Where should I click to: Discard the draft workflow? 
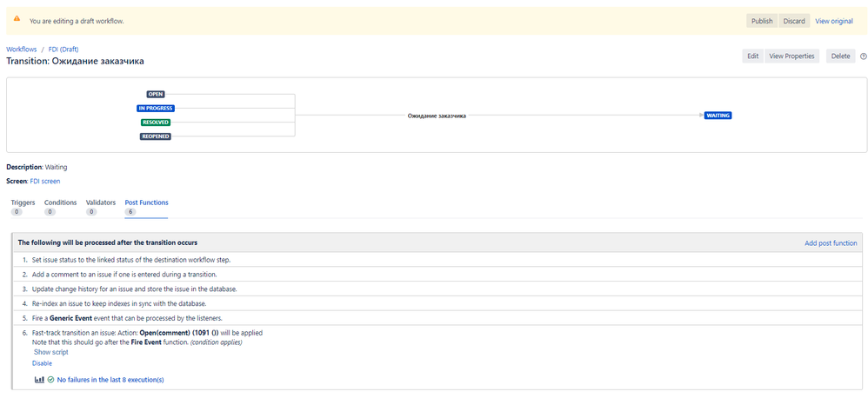click(794, 21)
